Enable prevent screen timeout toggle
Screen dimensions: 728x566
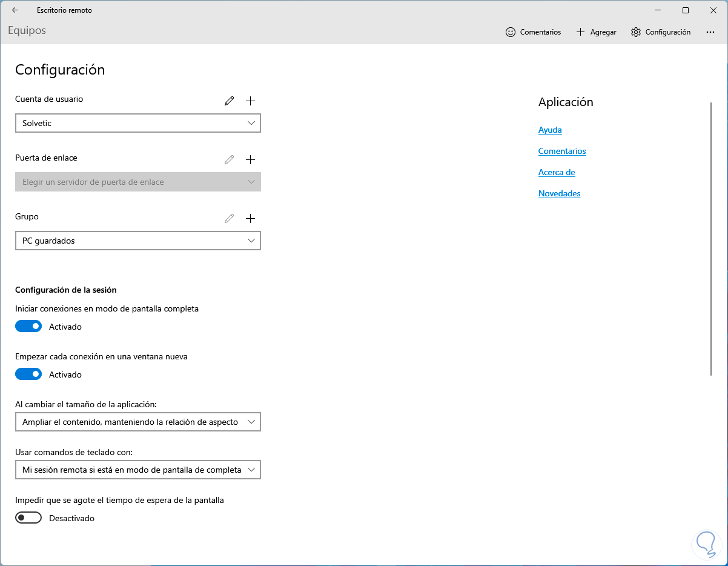pos(28,518)
